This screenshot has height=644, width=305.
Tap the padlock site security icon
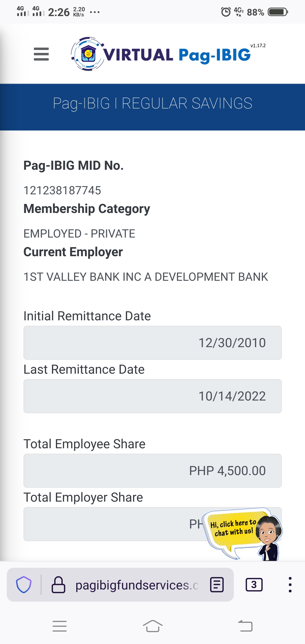(58, 584)
